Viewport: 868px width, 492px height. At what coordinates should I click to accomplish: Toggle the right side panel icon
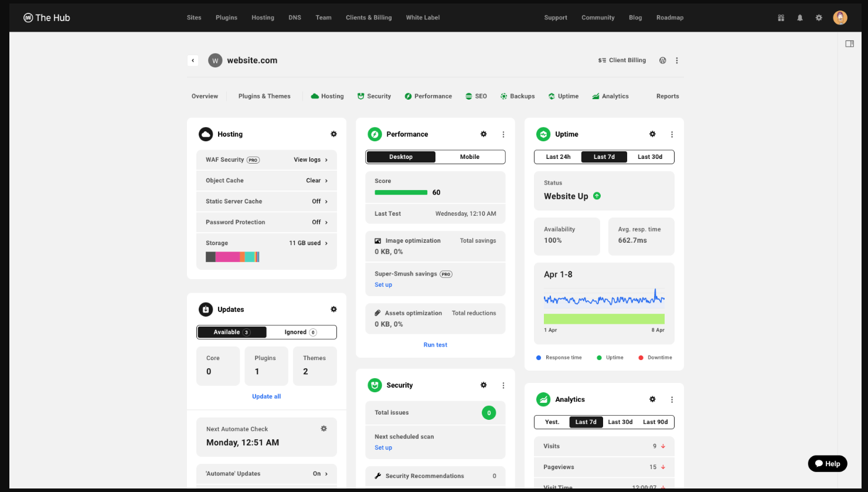[849, 42]
